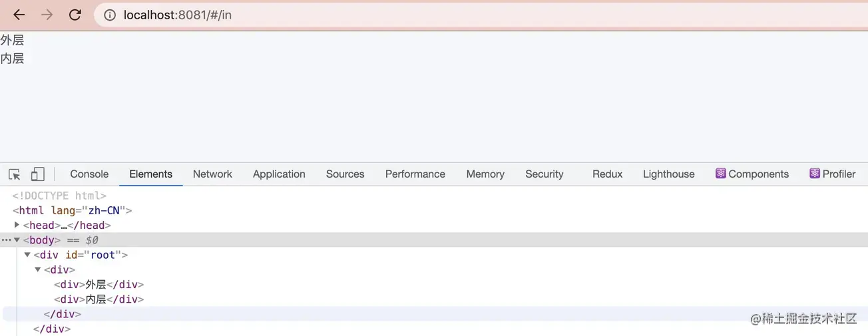This screenshot has width=868, height=336.
Task: Collapse the body element node
Action: pyautogui.click(x=17, y=240)
